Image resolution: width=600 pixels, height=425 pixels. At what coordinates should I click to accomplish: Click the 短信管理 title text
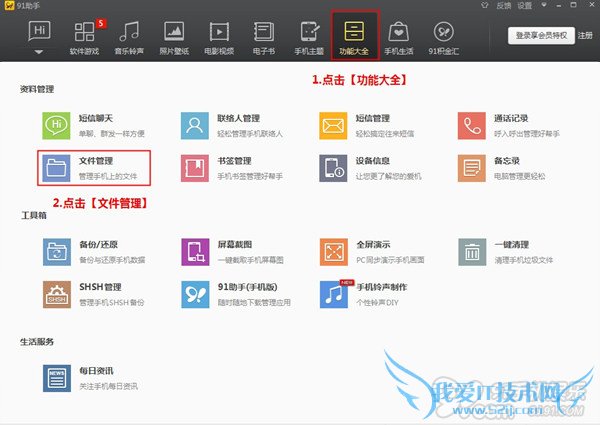click(x=373, y=118)
